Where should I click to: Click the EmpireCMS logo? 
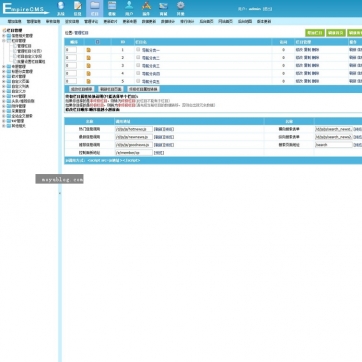[25, 8]
